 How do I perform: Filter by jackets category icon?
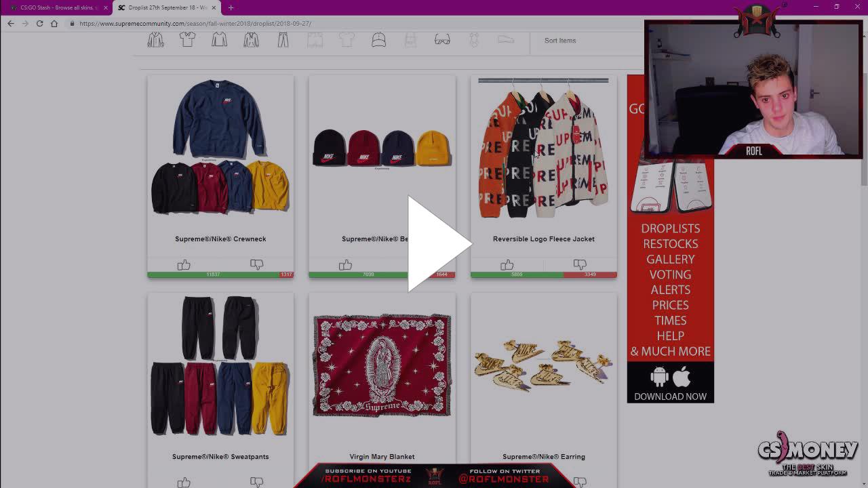point(156,40)
